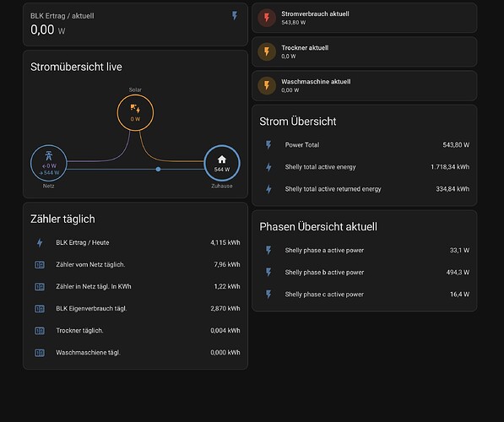Viewport: 504px width, 422px height.
Task: Open Trockner täglich entity row
Action: pyautogui.click(x=135, y=330)
